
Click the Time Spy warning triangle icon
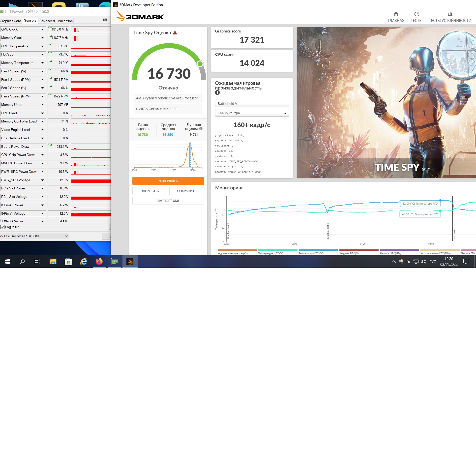[175, 33]
